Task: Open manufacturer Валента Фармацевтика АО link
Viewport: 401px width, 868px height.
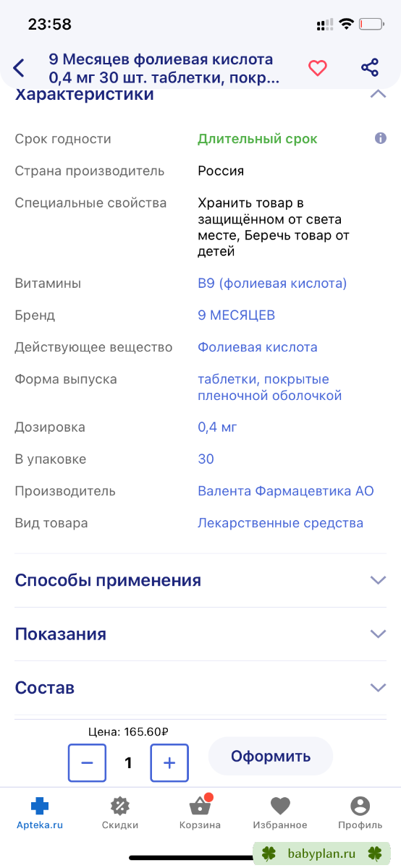Action: (x=286, y=491)
